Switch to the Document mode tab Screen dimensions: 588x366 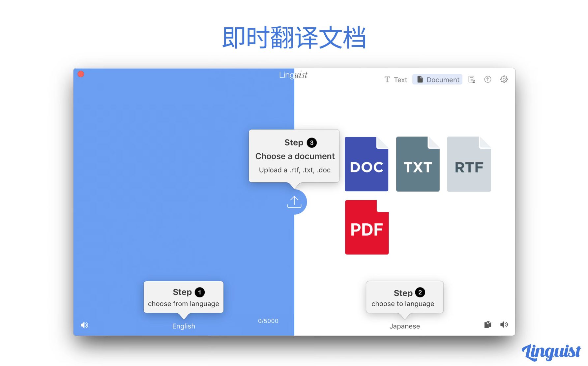click(438, 80)
